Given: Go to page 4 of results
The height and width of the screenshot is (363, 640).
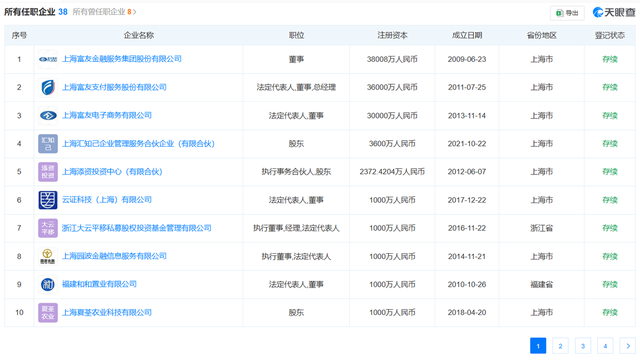Looking at the screenshot, I should [x=605, y=346].
